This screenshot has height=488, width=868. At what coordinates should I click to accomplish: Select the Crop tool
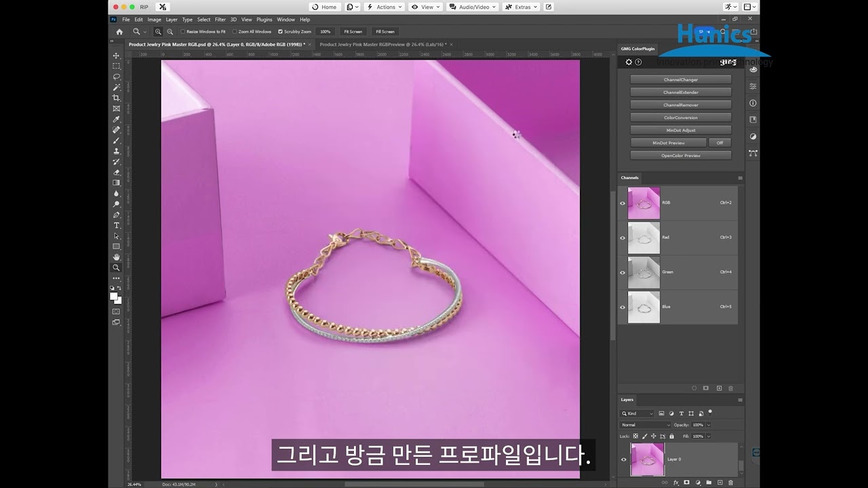tap(116, 98)
